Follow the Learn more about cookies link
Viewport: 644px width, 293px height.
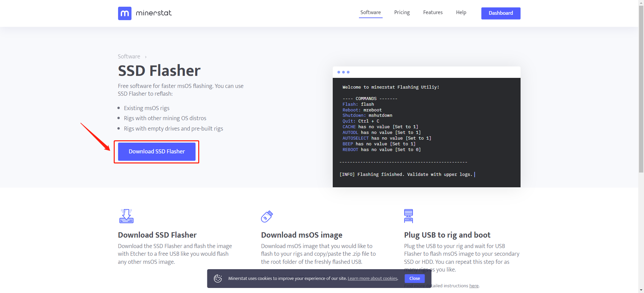[373, 279]
